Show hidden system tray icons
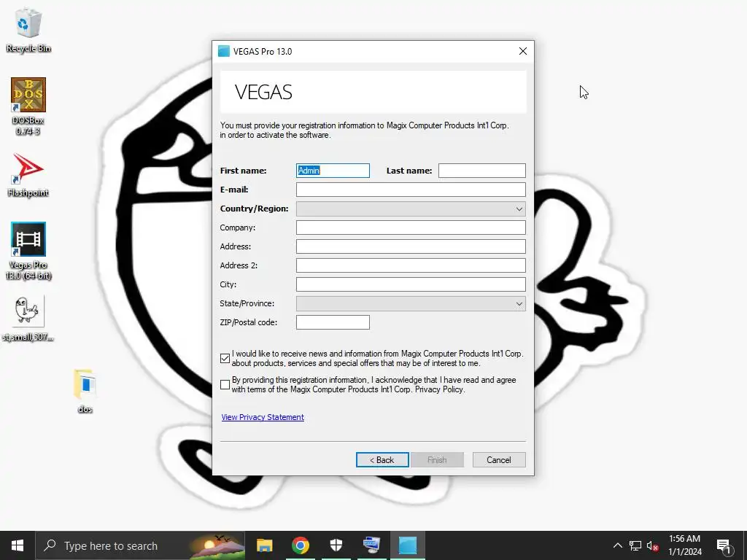 pyautogui.click(x=617, y=545)
